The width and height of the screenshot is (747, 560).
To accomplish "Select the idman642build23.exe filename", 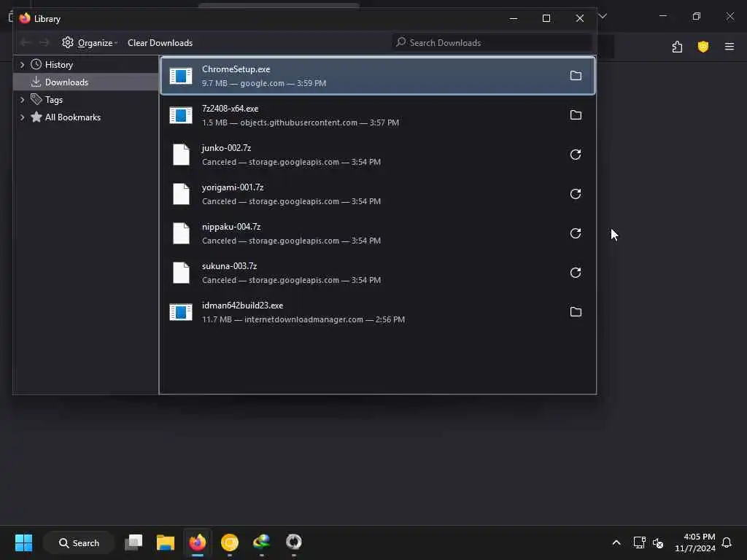I will click(x=242, y=306).
